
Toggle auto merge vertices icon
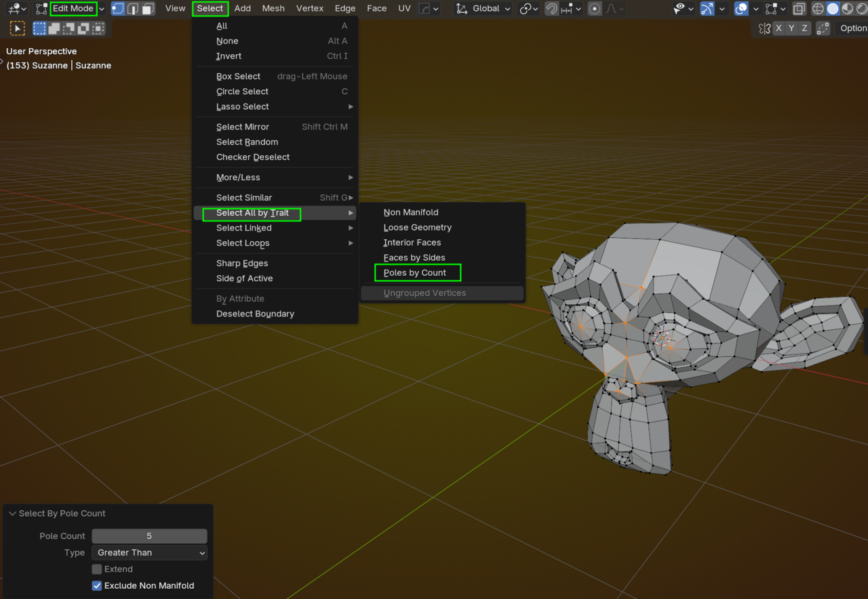click(x=823, y=28)
